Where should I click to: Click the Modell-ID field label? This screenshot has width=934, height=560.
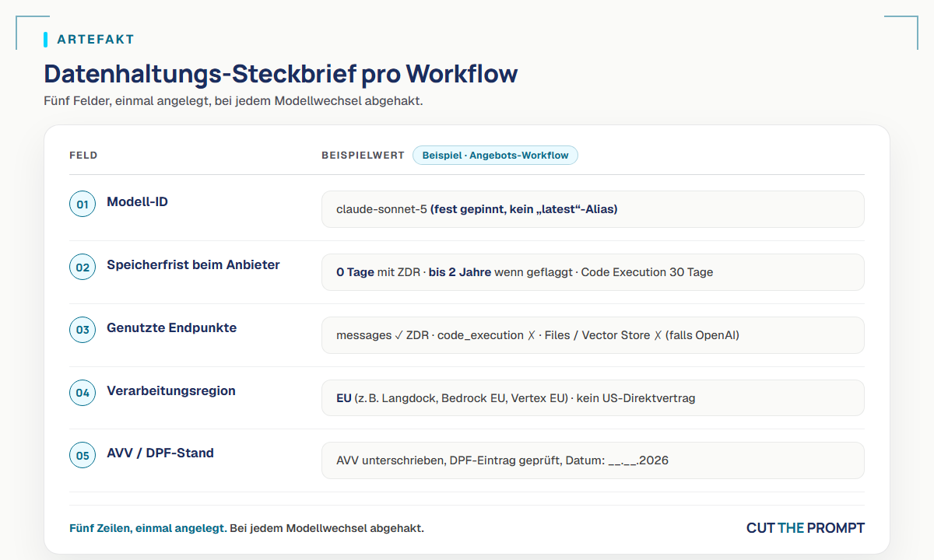(x=137, y=202)
